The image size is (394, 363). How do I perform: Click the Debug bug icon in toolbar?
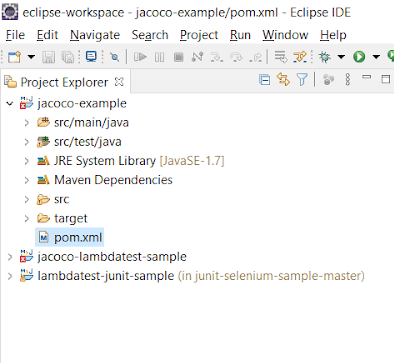[x=324, y=57]
